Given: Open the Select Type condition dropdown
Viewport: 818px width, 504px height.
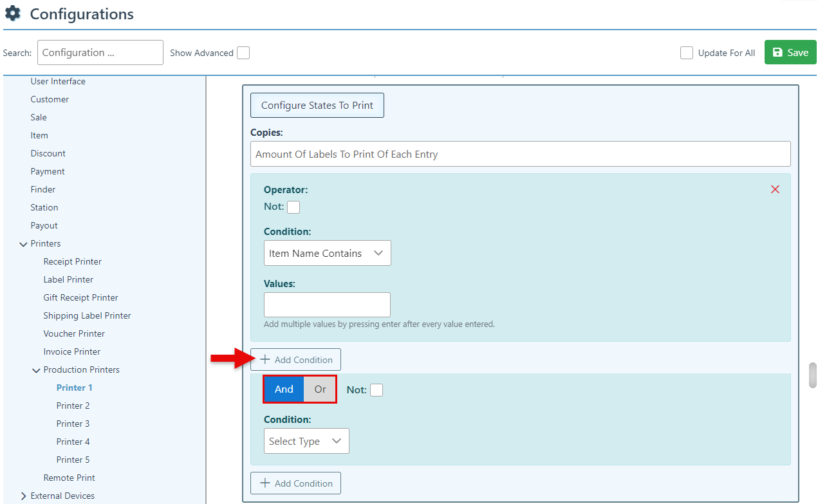Looking at the screenshot, I should point(306,442).
